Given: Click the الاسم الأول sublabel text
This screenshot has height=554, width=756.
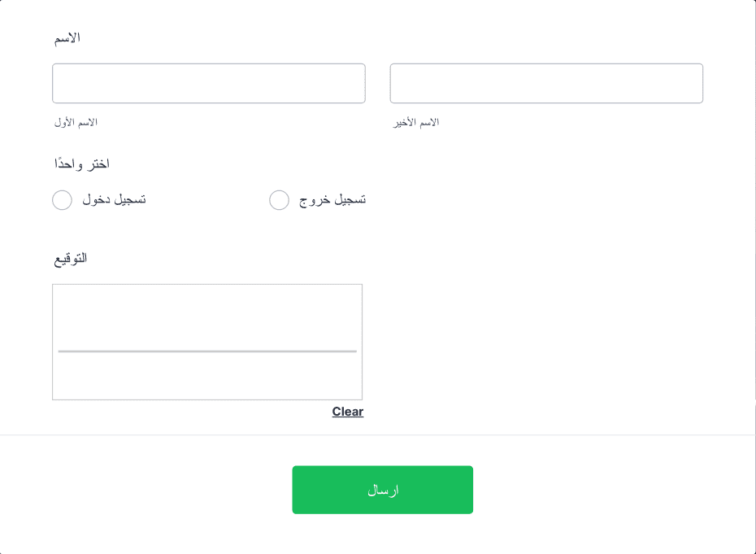Looking at the screenshot, I should tap(76, 123).
